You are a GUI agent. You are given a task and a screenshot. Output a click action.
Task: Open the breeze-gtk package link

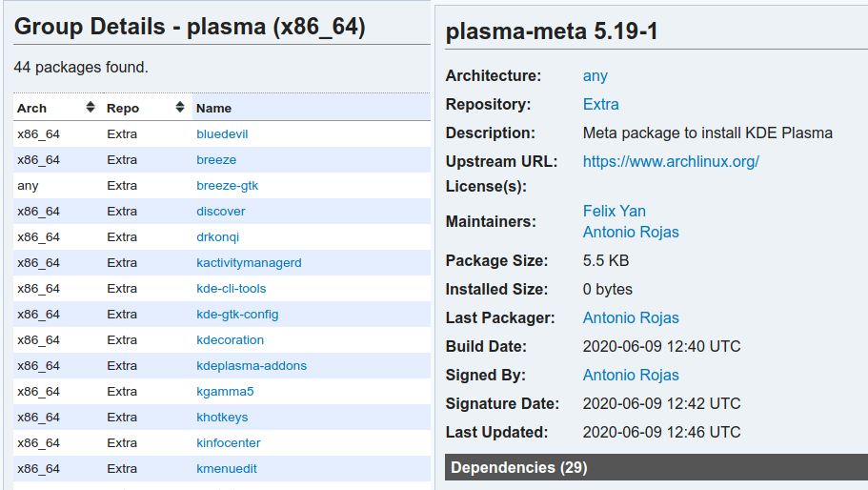coord(228,186)
